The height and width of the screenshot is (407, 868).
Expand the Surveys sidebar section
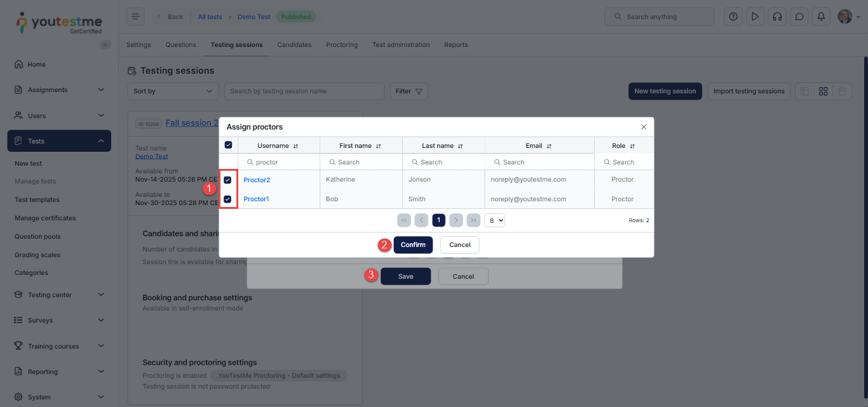coord(59,320)
